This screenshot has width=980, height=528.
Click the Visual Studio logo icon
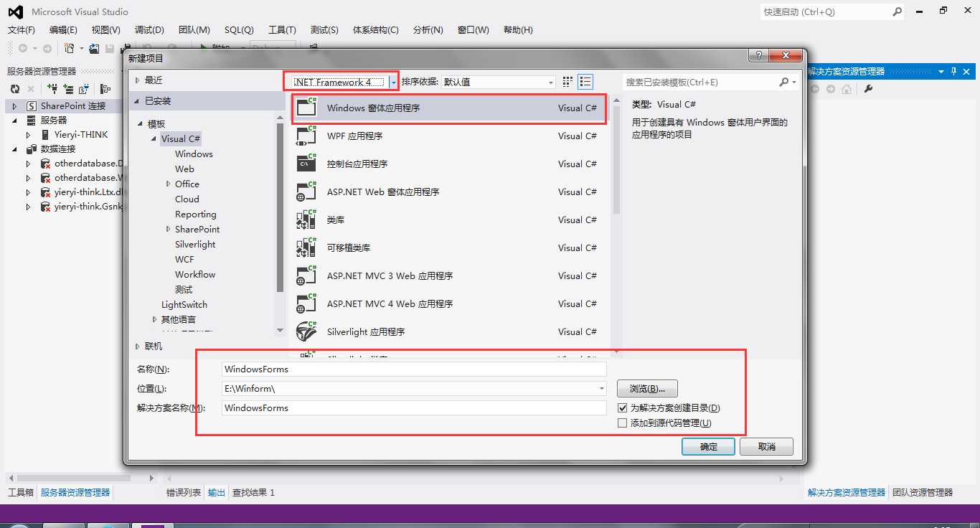(14, 11)
